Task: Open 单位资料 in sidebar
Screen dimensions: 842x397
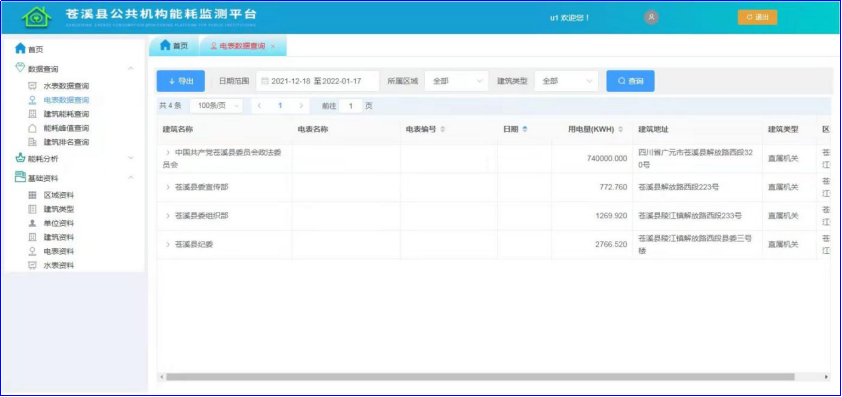Action: click(x=52, y=223)
